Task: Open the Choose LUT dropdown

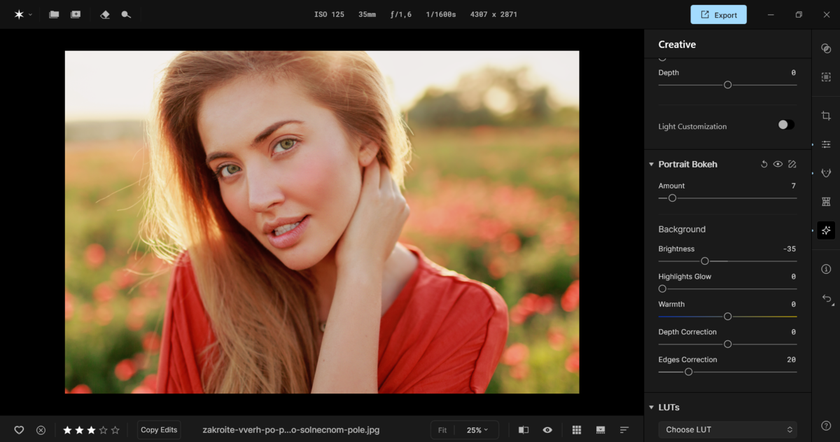Action: coord(728,430)
